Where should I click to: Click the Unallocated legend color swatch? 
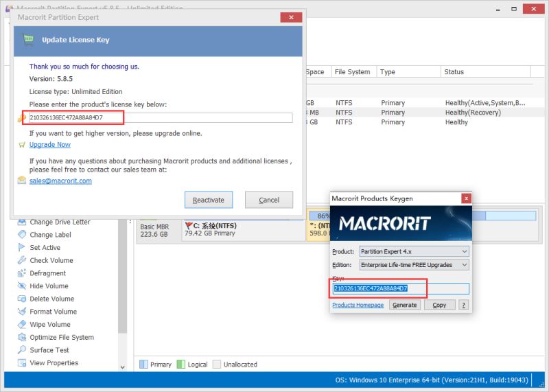tap(217, 365)
